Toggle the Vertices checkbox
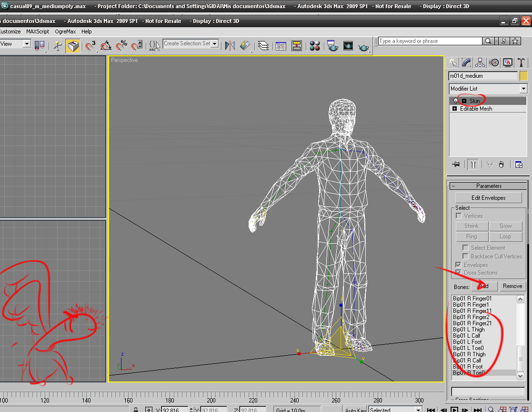 (459, 216)
